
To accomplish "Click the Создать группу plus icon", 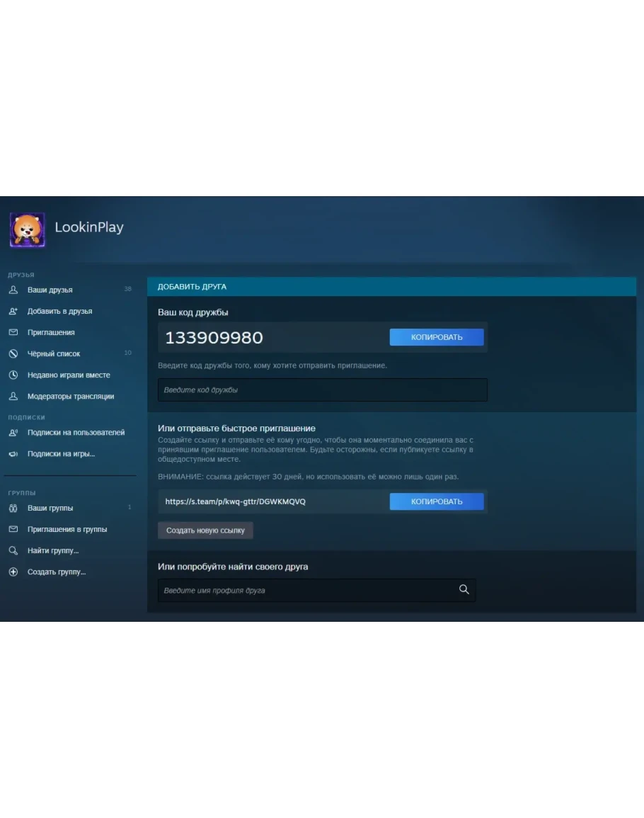I will [x=13, y=572].
